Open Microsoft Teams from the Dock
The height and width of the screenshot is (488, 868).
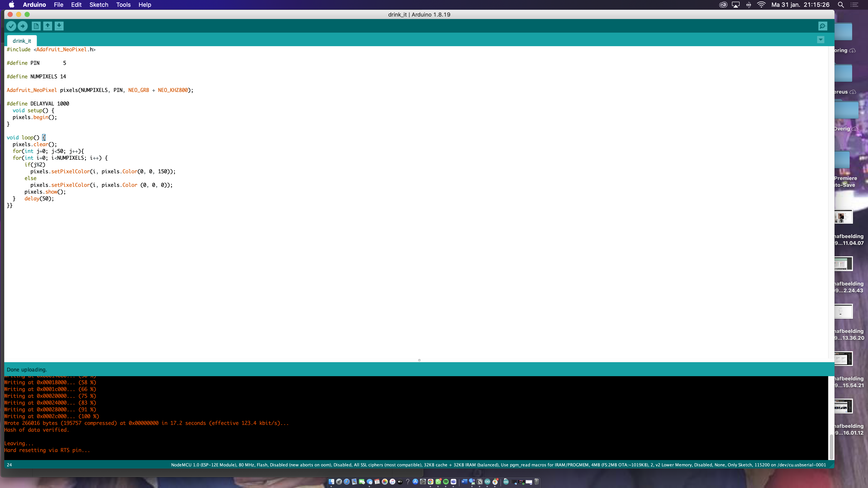tap(453, 482)
